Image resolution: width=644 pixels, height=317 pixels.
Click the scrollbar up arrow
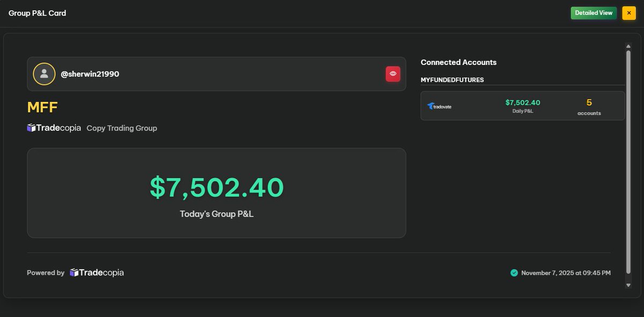click(x=628, y=47)
